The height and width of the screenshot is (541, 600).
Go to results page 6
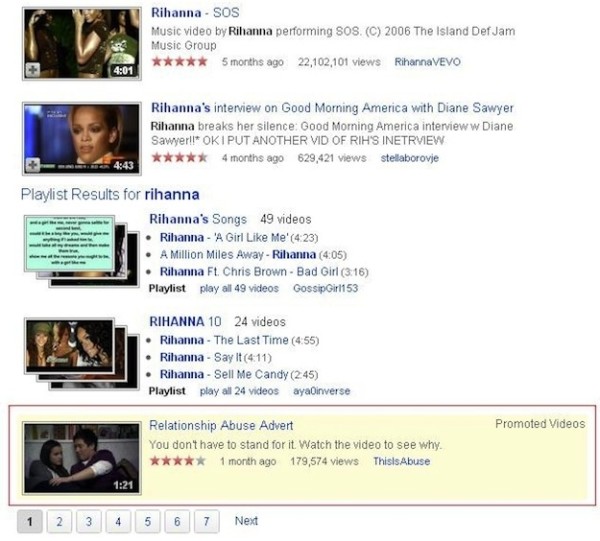[177, 521]
